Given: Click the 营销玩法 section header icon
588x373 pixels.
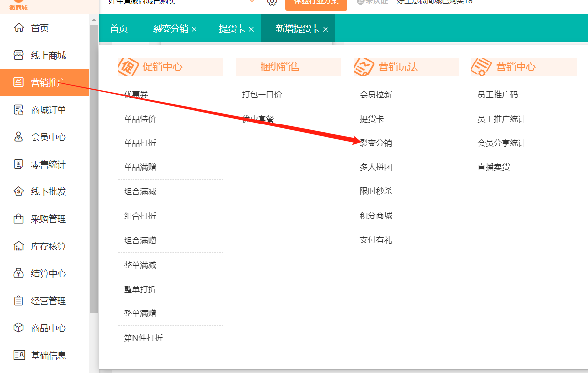Looking at the screenshot, I should (363, 66).
